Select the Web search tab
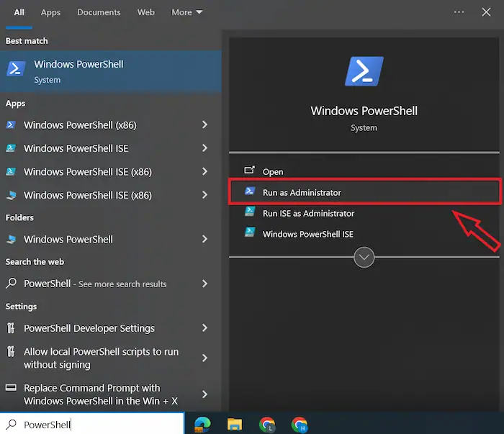 (x=146, y=12)
